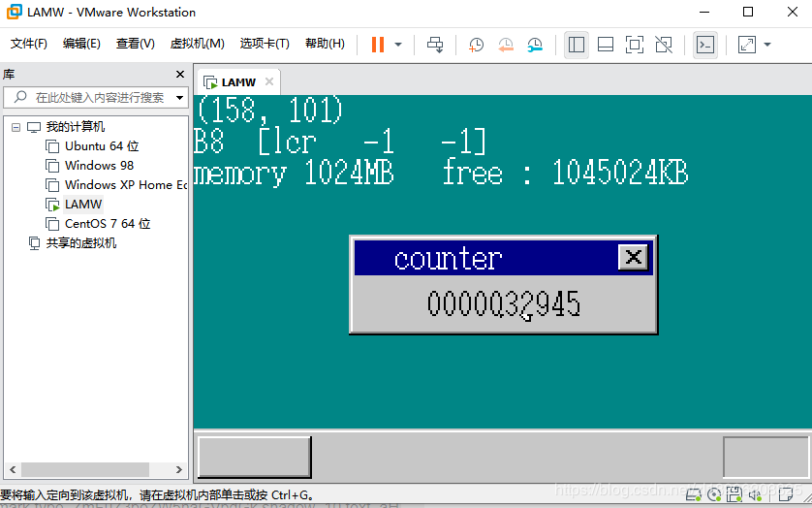Open the 编辑(E) menu
Viewport: 812px width, 508px height.
point(81,44)
